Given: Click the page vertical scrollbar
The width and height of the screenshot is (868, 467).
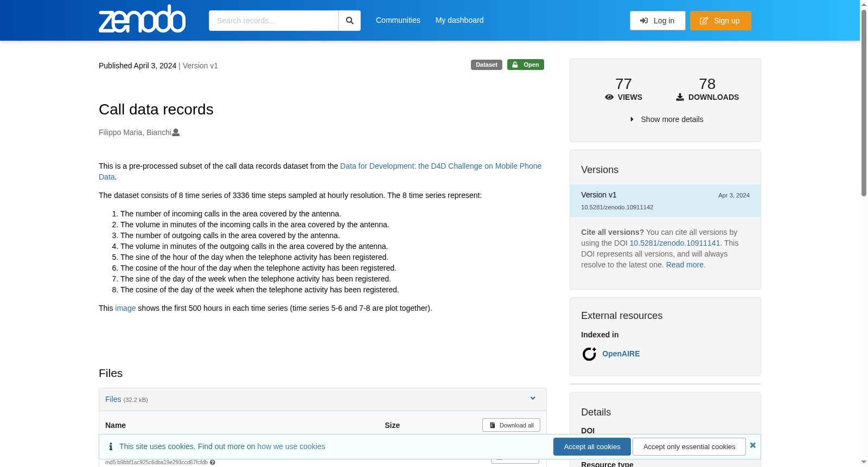Looking at the screenshot, I should coord(864,102).
